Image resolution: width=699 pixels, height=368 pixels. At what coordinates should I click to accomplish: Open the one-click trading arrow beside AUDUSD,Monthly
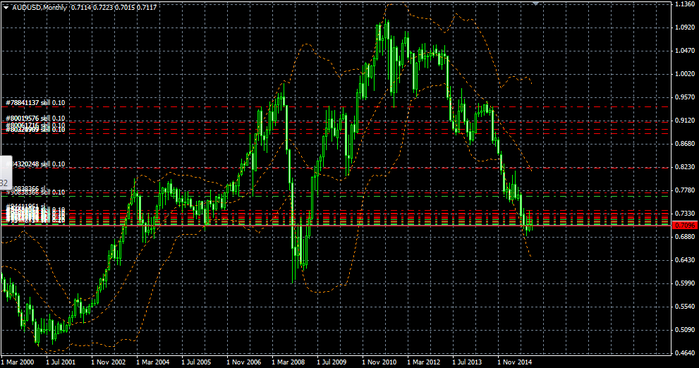point(6,8)
